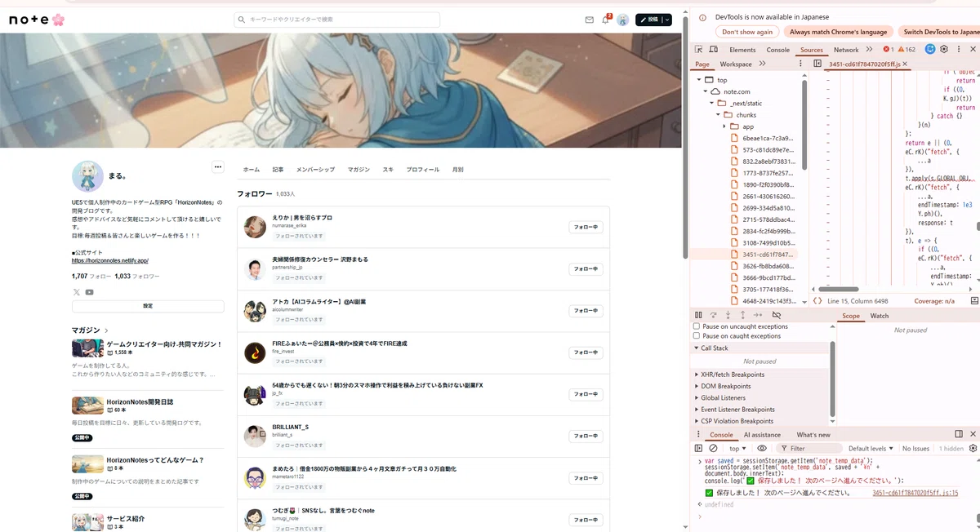This screenshot has height=532, width=980.
Task: Click the step out debugger icon
Action: pyautogui.click(x=742, y=315)
